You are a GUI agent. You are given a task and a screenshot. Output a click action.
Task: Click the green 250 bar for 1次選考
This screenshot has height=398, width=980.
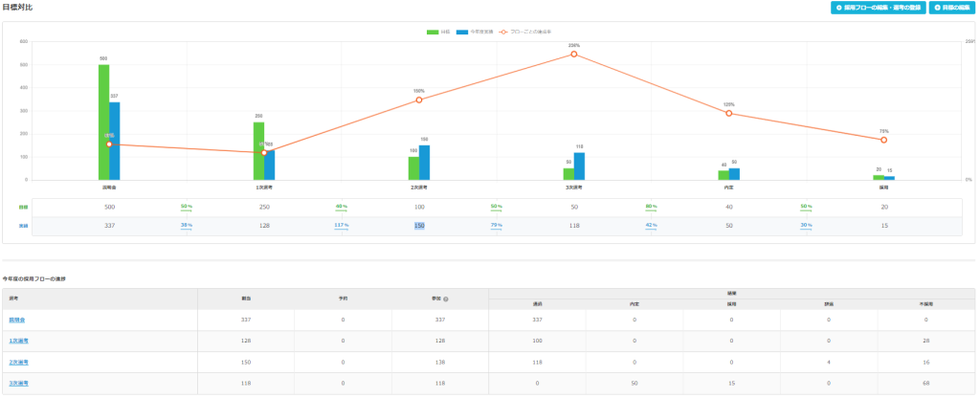(x=258, y=150)
